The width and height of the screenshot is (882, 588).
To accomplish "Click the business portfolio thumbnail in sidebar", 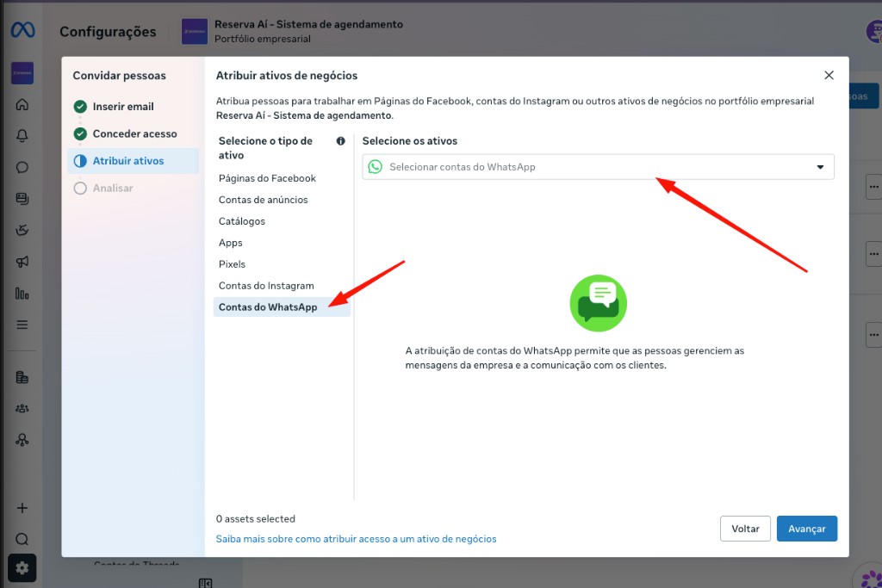I will (22, 73).
